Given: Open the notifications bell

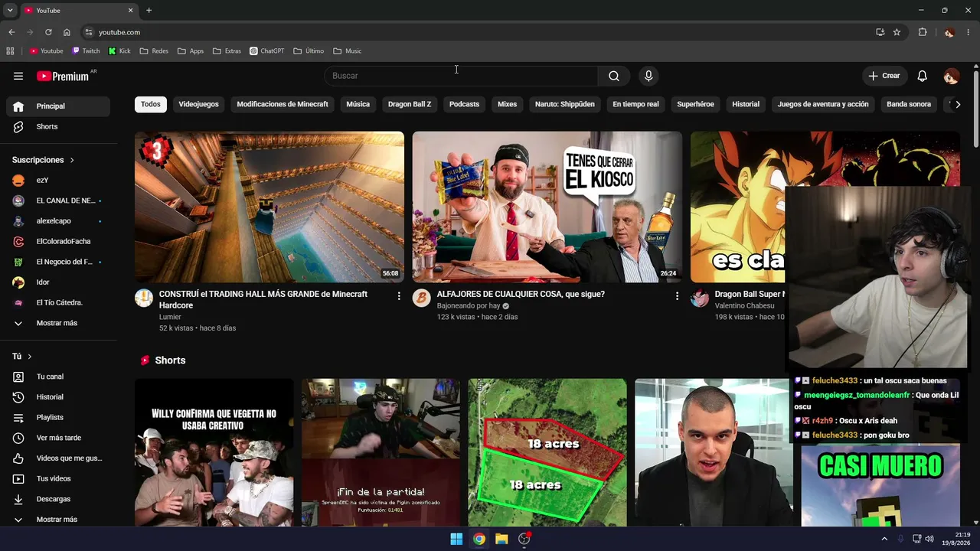Looking at the screenshot, I should coord(923,76).
